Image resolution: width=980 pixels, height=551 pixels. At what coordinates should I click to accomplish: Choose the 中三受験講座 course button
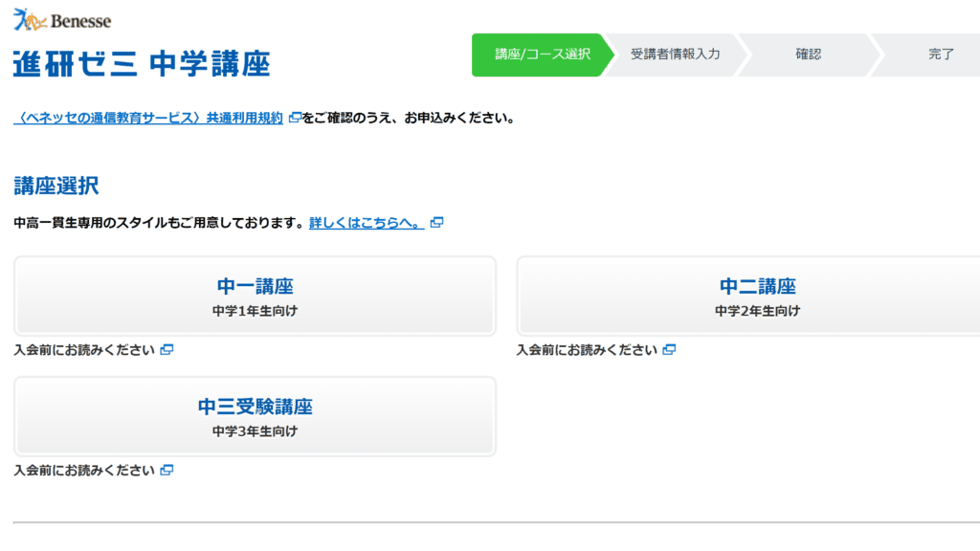[x=255, y=416]
